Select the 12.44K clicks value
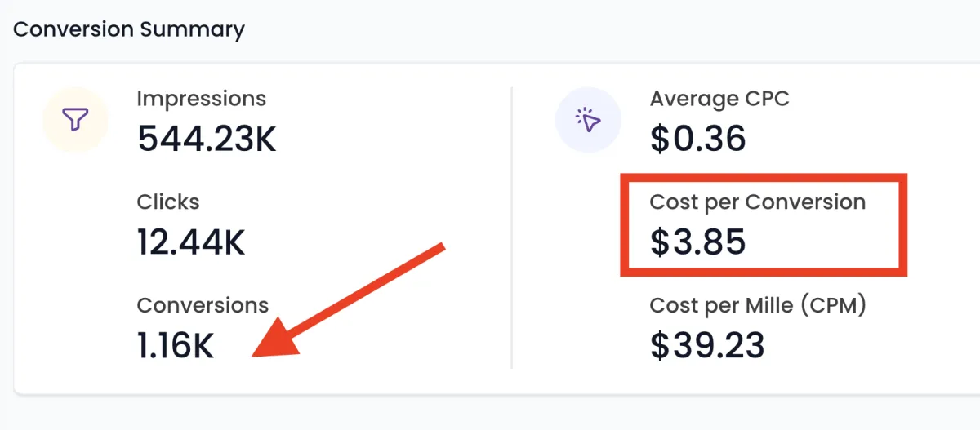The width and height of the screenshot is (980, 430). point(191,242)
